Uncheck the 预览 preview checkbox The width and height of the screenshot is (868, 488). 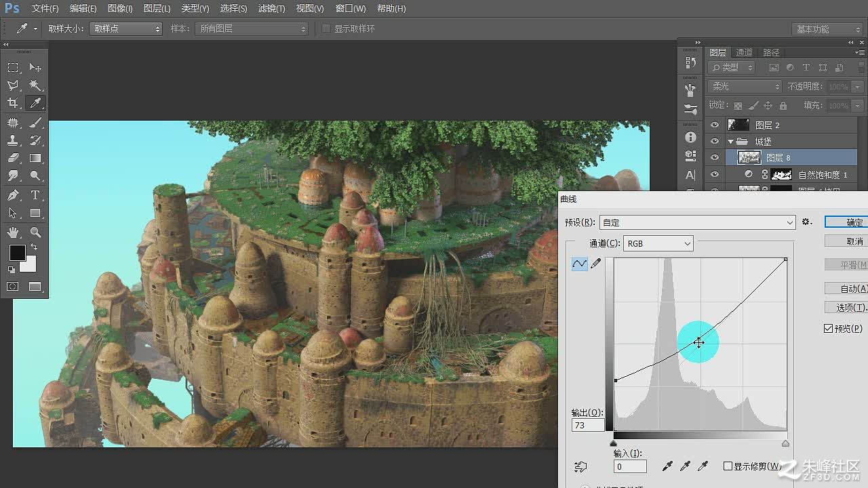click(828, 329)
